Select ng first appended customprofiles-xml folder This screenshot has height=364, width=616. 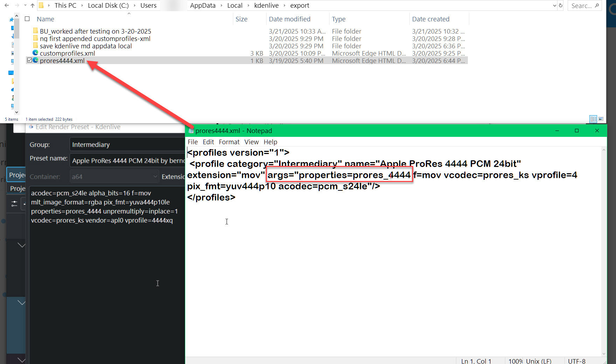[95, 38]
